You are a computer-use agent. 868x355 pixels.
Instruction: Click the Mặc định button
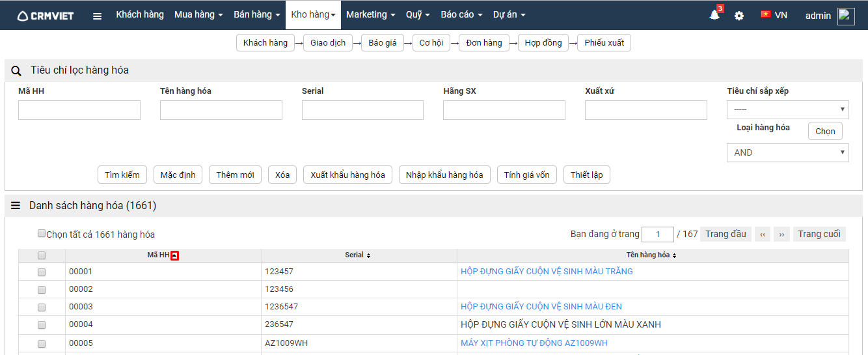(x=178, y=175)
